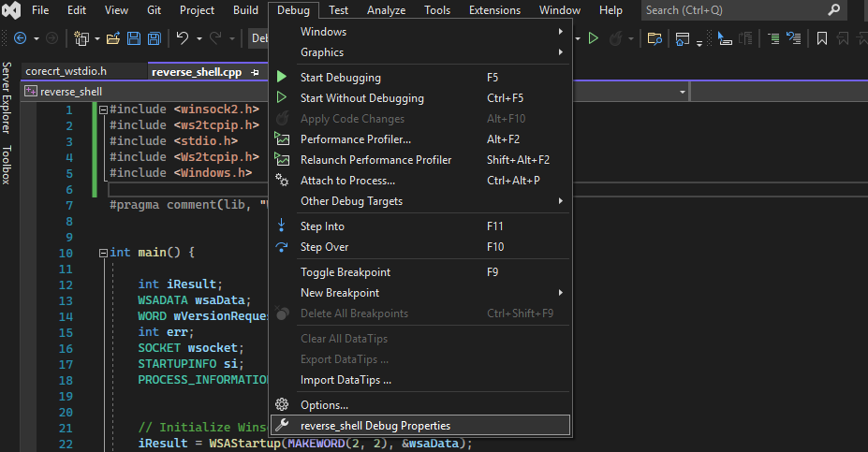Click the New Project toolbar icon
The width and height of the screenshot is (868, 452).
[81, 38]
